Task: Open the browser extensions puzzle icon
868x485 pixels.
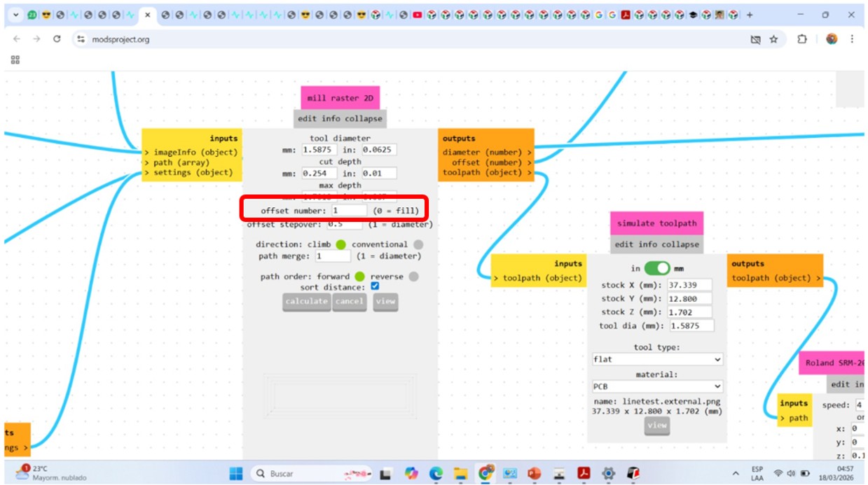Action: (802, 39)
